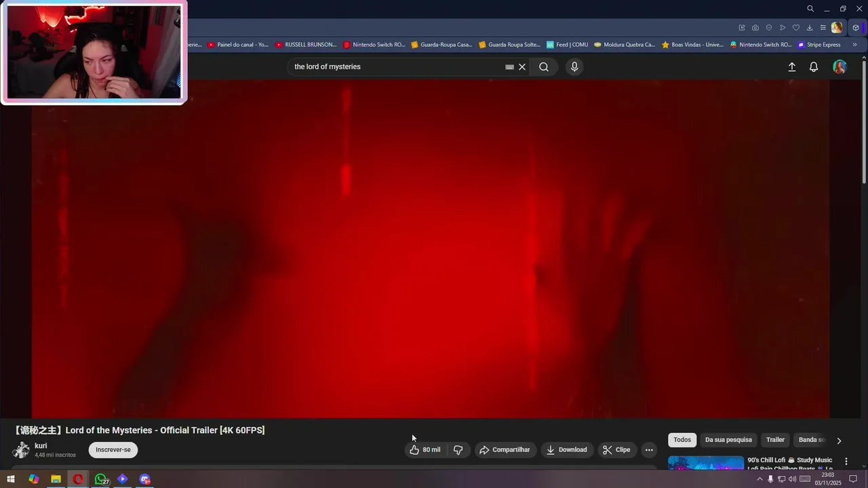Viewport: 868px width, 488px height.
Task: Open RUSSELL BRUNSON bookmark
Action: click(x=306, y=45)
